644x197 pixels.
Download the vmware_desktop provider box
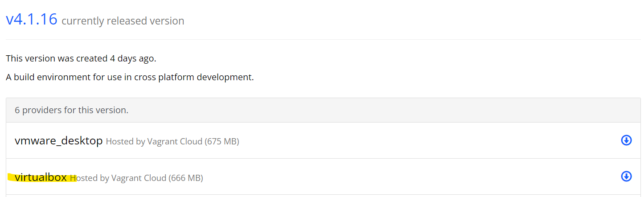(x=626, y=141)
